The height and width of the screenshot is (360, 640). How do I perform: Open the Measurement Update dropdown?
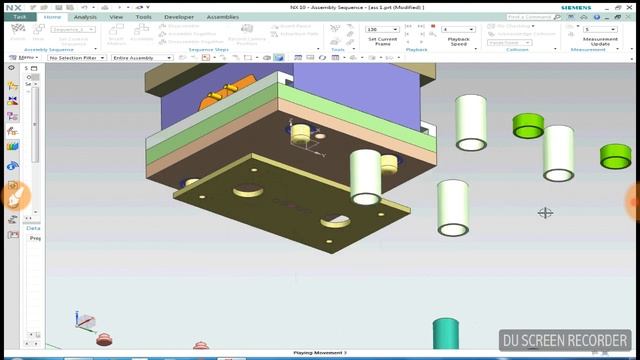click(600, 29)
